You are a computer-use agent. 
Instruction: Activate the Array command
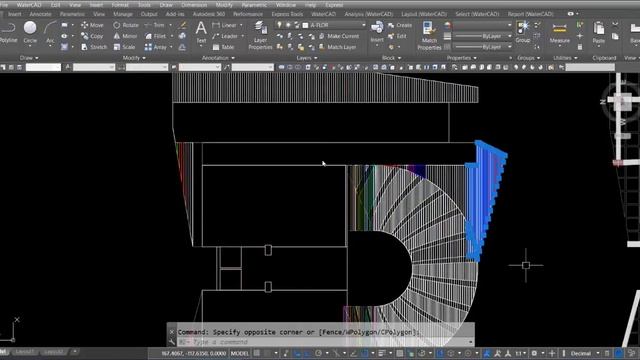(x=156, y=47)
